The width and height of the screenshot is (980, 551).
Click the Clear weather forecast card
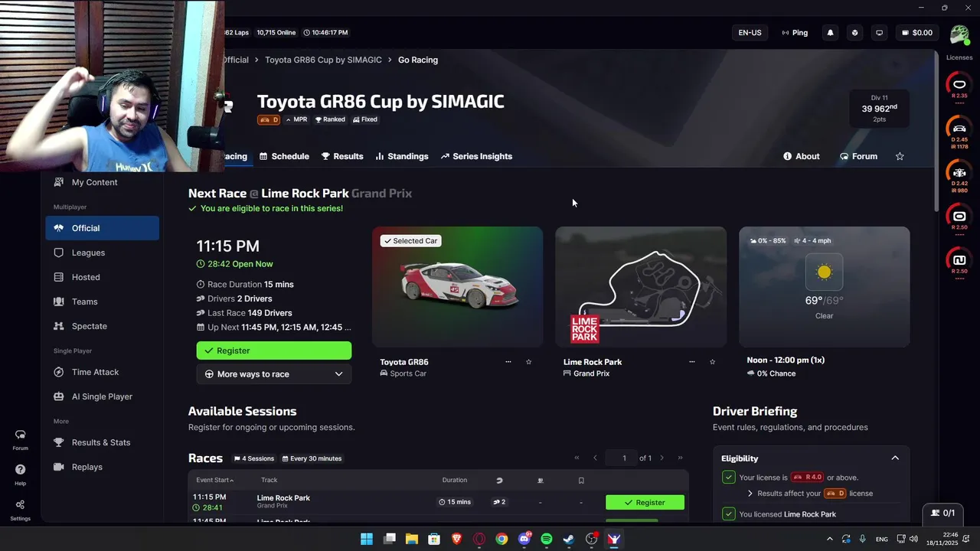825,287
